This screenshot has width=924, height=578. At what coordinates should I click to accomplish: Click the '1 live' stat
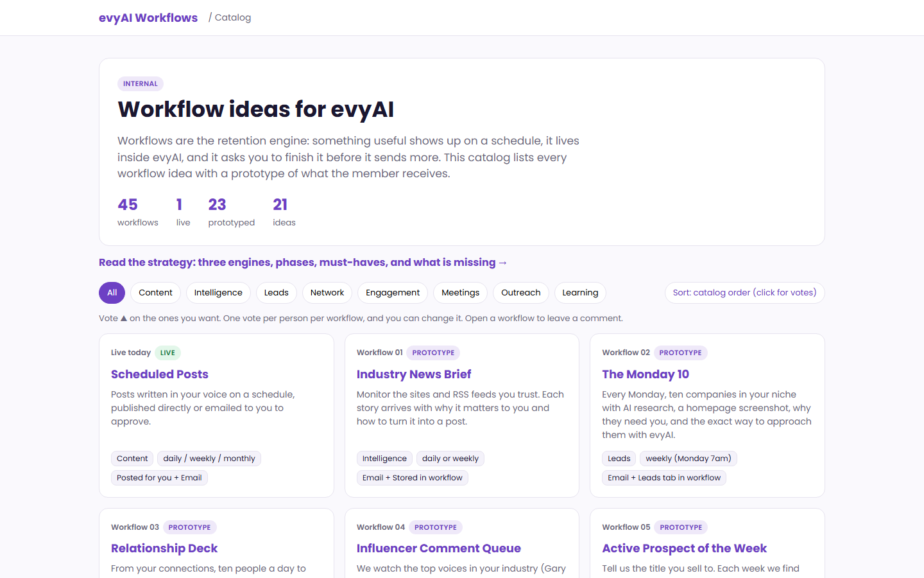point(184,213)
